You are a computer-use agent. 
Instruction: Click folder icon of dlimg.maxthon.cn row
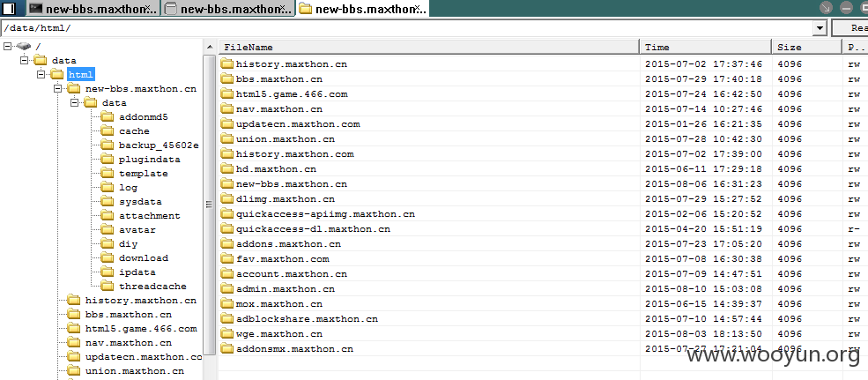pos(227,198)
